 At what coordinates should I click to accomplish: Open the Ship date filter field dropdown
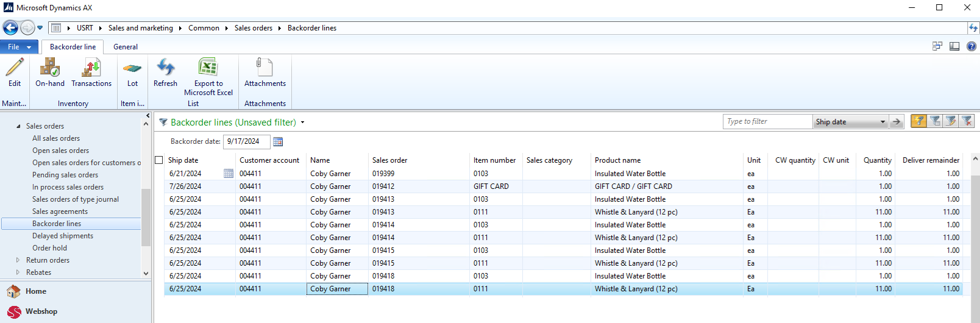(x=882, y=122)
